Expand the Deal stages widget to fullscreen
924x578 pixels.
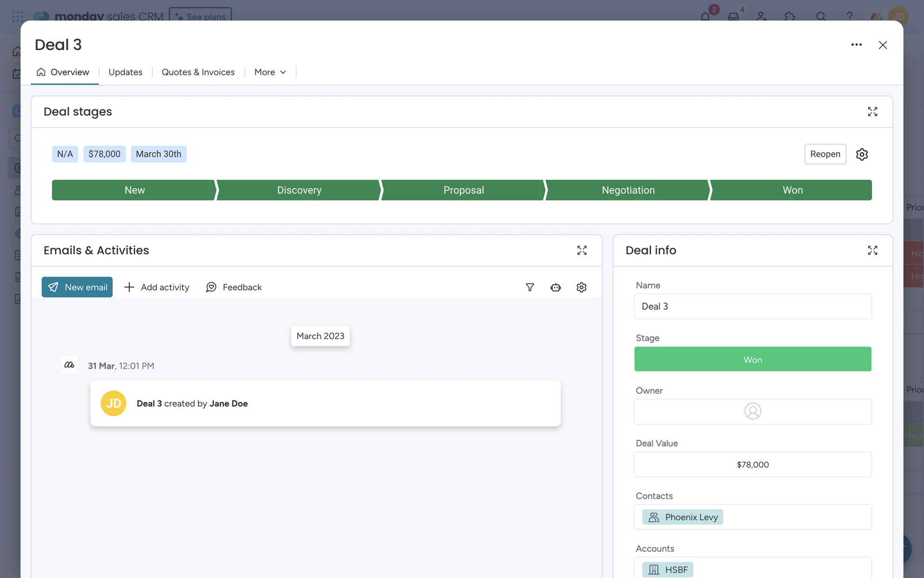pos(873,112)
